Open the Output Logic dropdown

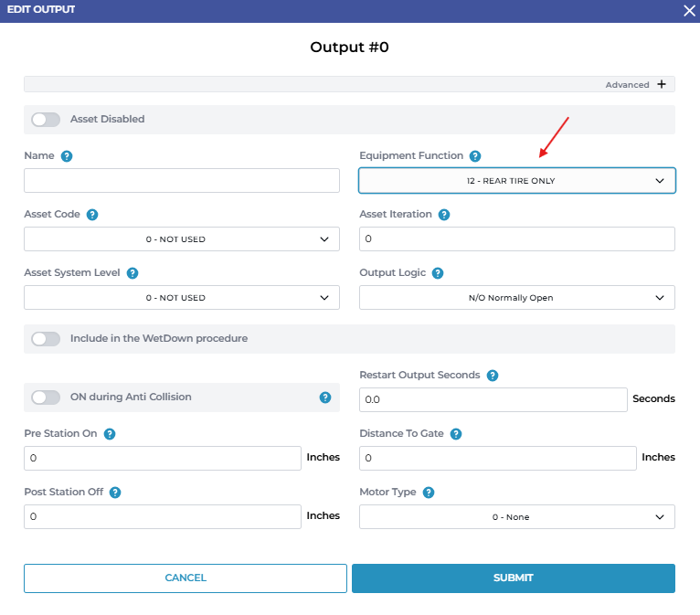(x=516, y=298)
